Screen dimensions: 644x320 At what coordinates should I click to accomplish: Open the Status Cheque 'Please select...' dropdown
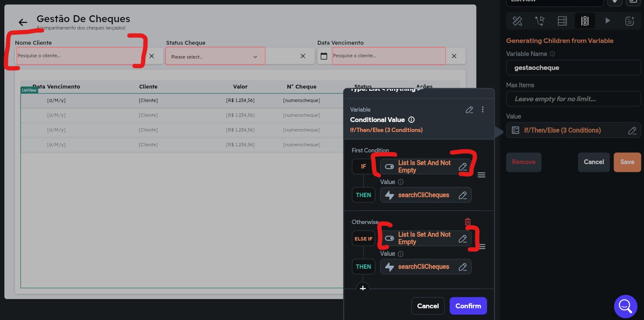click(215, 56)
